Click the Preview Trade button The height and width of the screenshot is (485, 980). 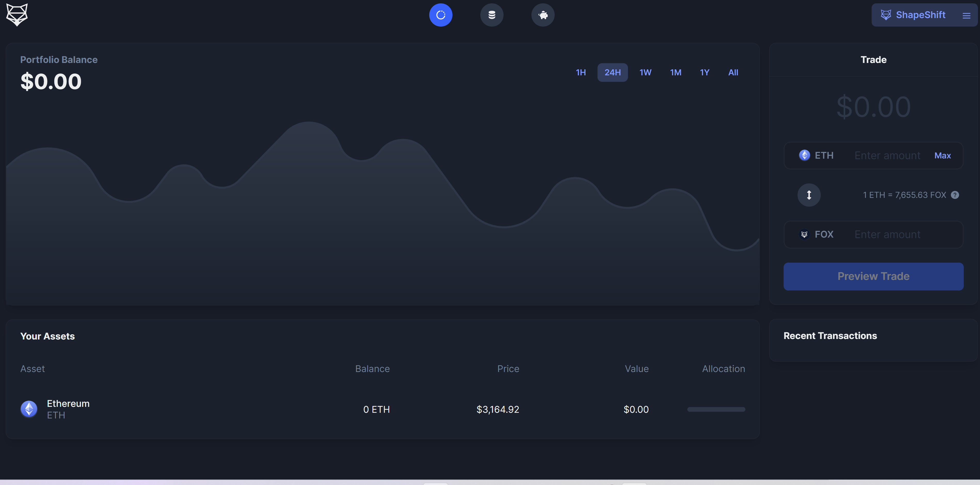click(x=873, y=276)
